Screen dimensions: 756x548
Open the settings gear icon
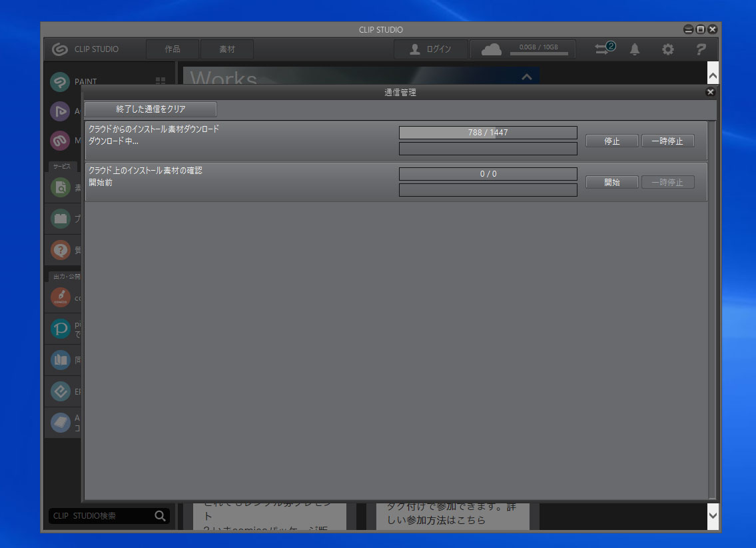pos(668,49)
